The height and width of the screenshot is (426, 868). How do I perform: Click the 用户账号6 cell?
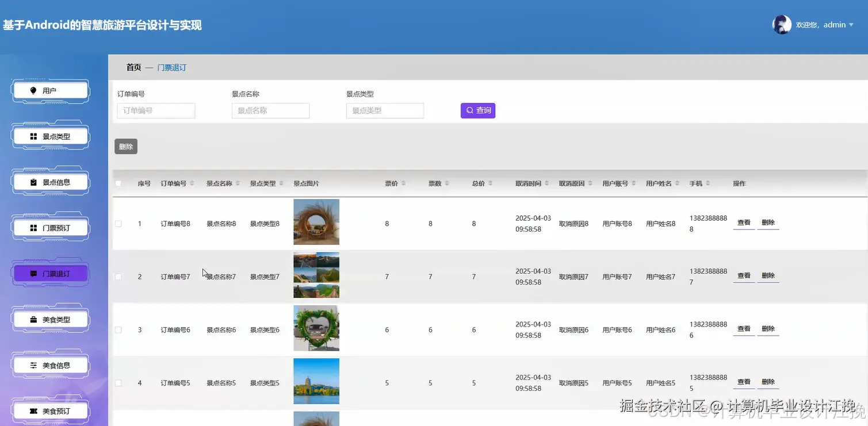pyautogui.click(x=617, y=330)
